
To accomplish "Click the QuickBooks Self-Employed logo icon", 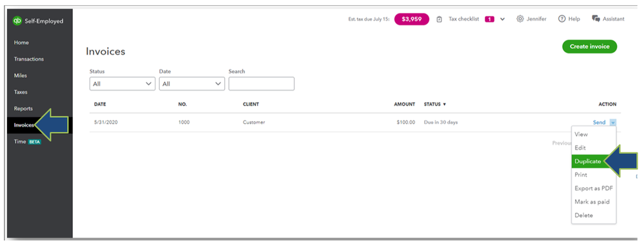I will (x=17, y=21).
